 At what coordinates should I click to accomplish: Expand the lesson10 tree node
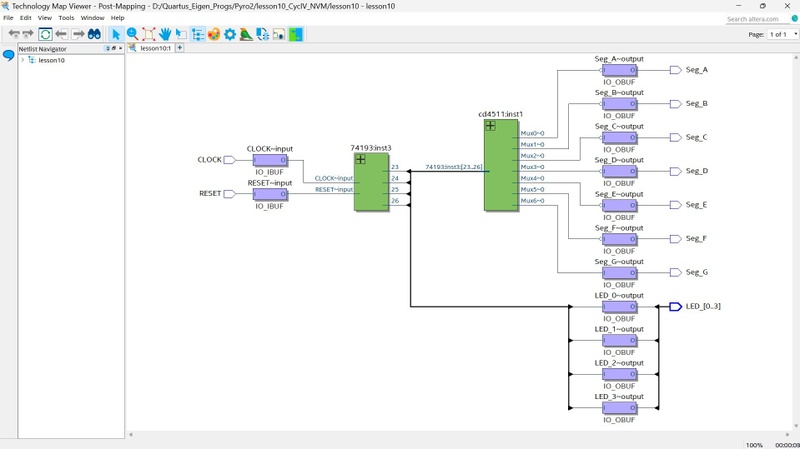[x=22, y=60]
